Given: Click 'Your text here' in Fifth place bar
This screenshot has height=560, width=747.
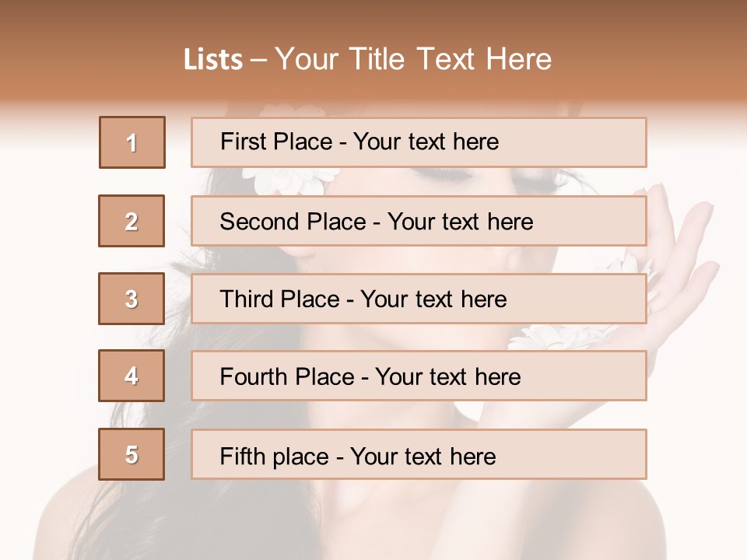Looking at the screenshot, I should point(423,457).
